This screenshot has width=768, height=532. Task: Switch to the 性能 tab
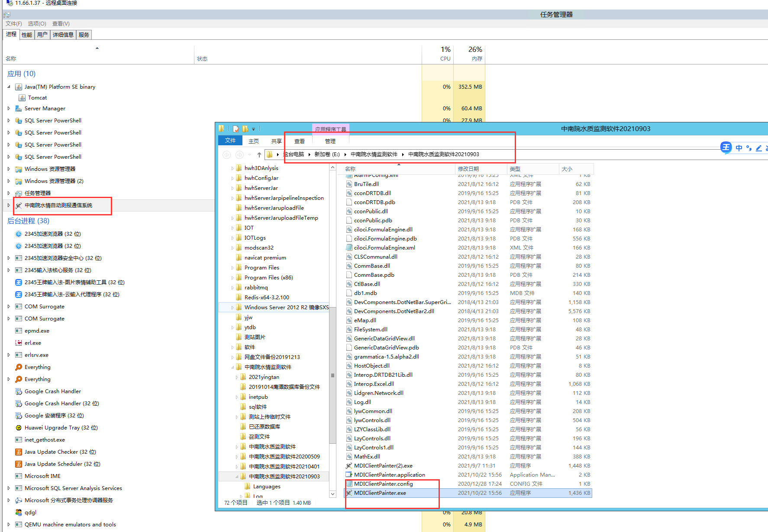[x=27, y=35]
